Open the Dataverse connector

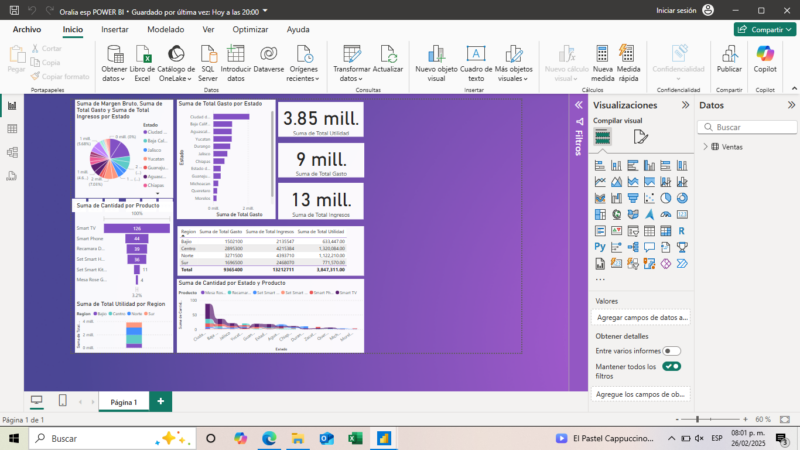point(268,55)
